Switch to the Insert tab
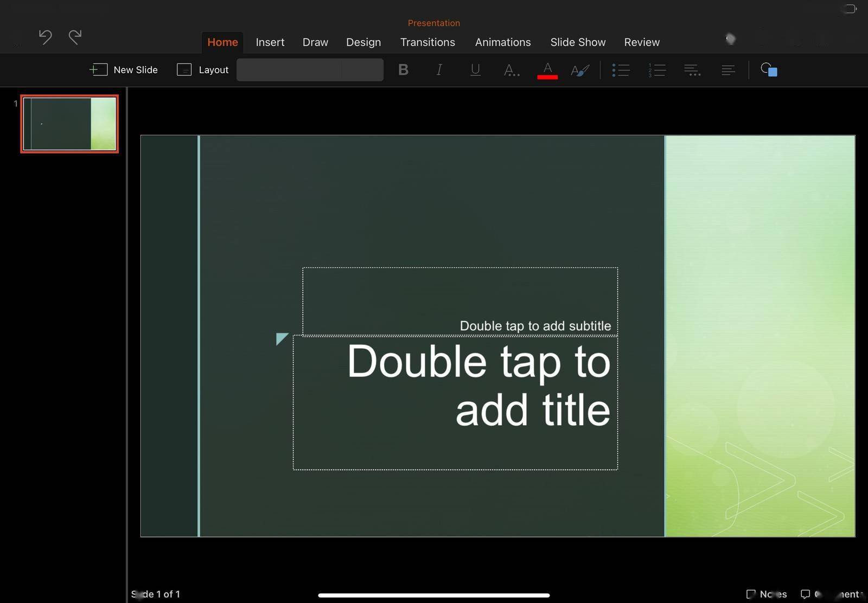 coord(270,42)
